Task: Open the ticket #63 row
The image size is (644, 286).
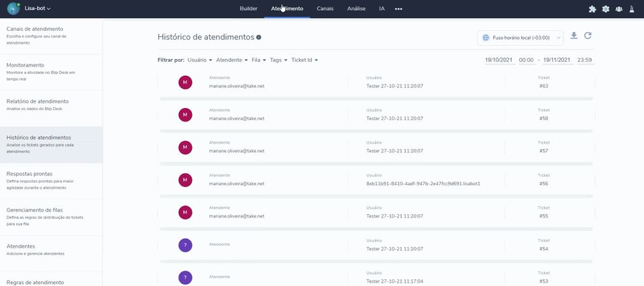Action: click(376, 82)
